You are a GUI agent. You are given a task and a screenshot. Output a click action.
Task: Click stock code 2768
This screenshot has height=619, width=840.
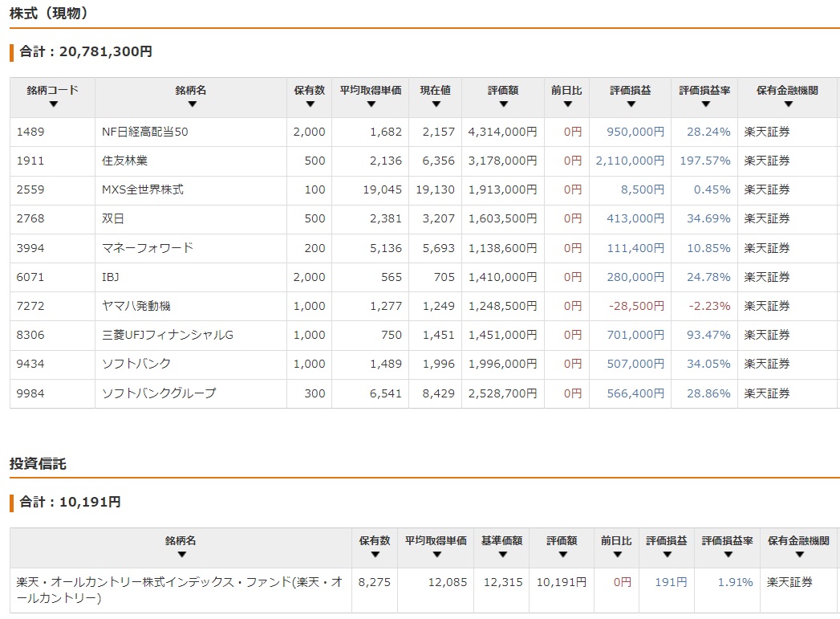[30, 218]
